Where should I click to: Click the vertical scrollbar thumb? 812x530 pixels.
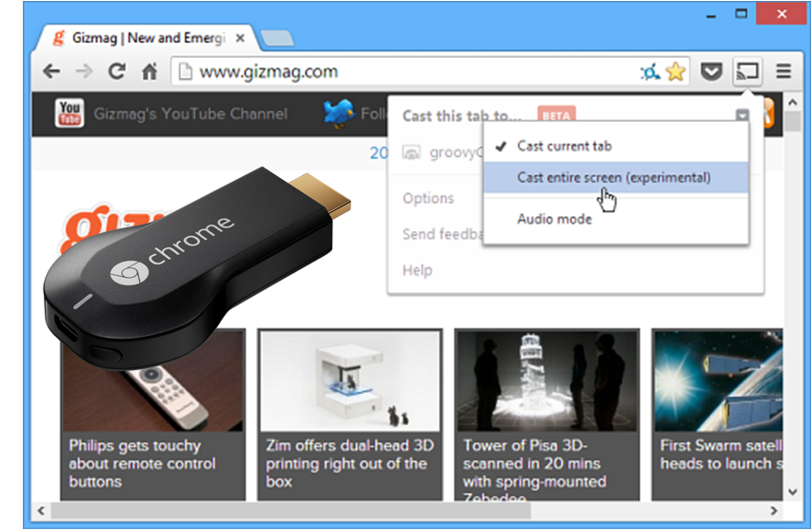793,122
